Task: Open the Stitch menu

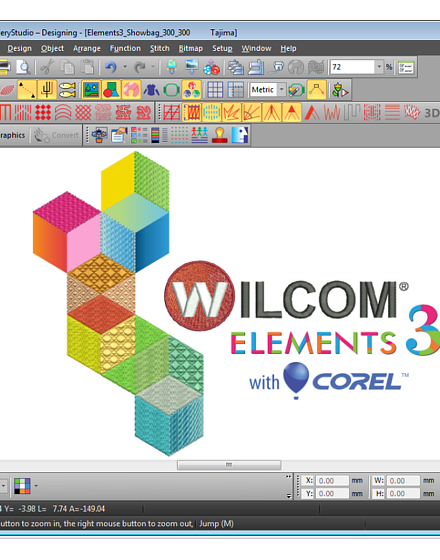Action: pos(160,48)
